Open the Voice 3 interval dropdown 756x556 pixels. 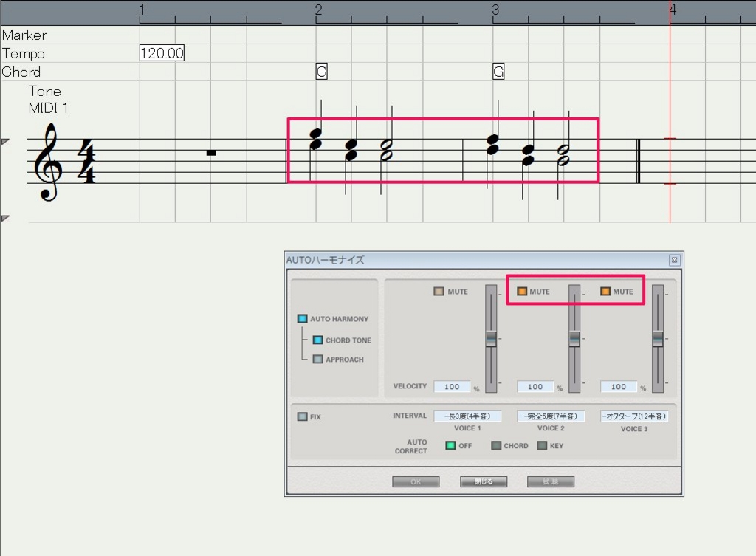click(634, 416)
